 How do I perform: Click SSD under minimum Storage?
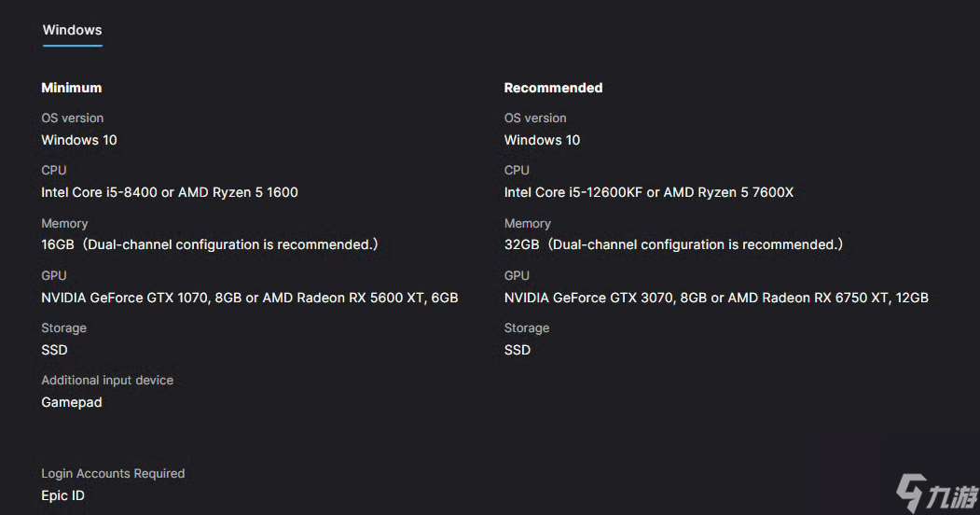coord(54,350)
